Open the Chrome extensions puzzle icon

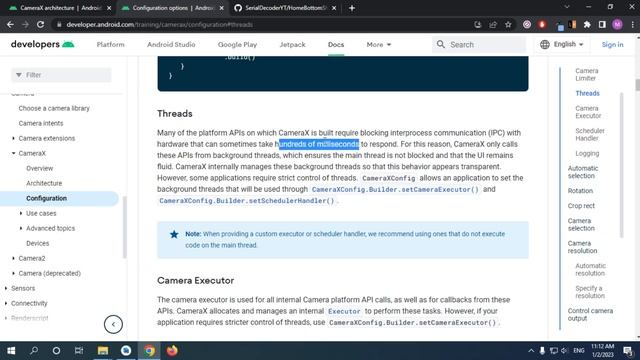[587, 25]
